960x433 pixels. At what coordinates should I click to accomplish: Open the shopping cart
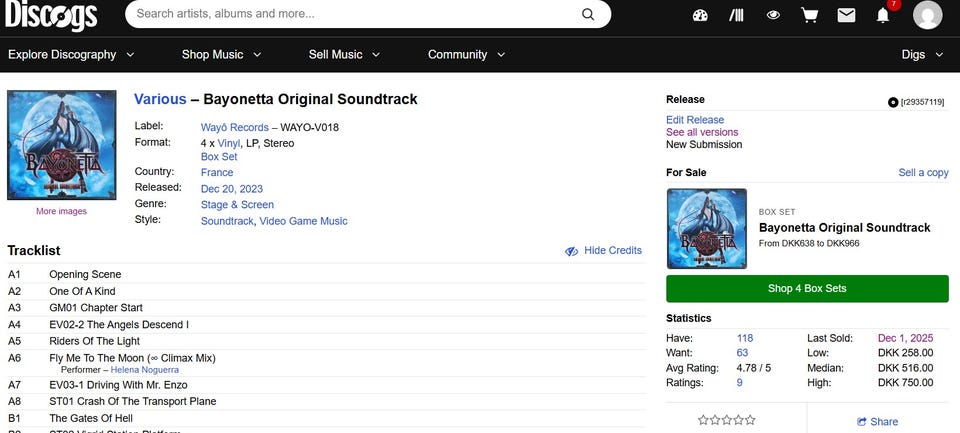(809, 15)
